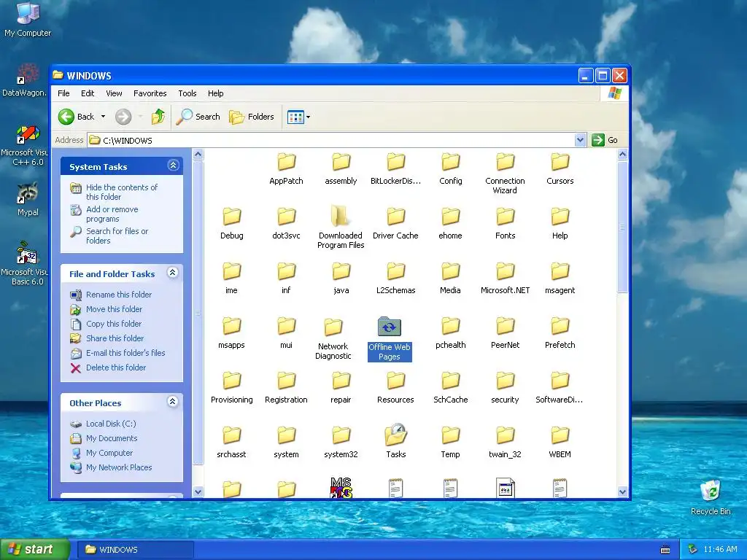The width and height of the screenshot is (747, 560).
Task: Select the Tasks scheduled folder icon
Action: click(395, 441)
